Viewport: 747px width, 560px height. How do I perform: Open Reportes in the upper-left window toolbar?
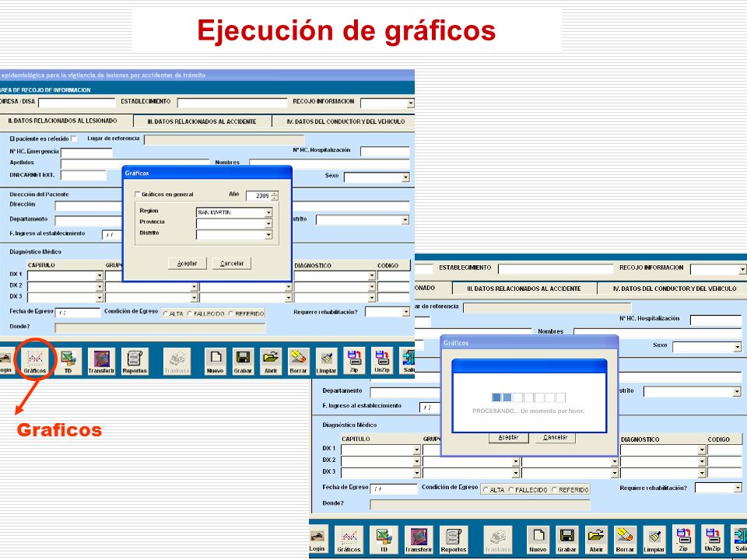coord(135,361)
